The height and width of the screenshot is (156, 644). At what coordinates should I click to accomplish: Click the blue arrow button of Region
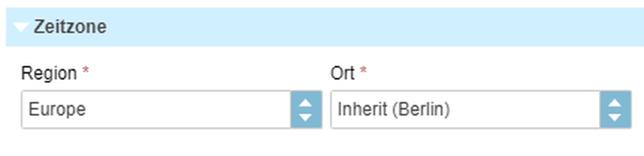click(x=306, y=109)
